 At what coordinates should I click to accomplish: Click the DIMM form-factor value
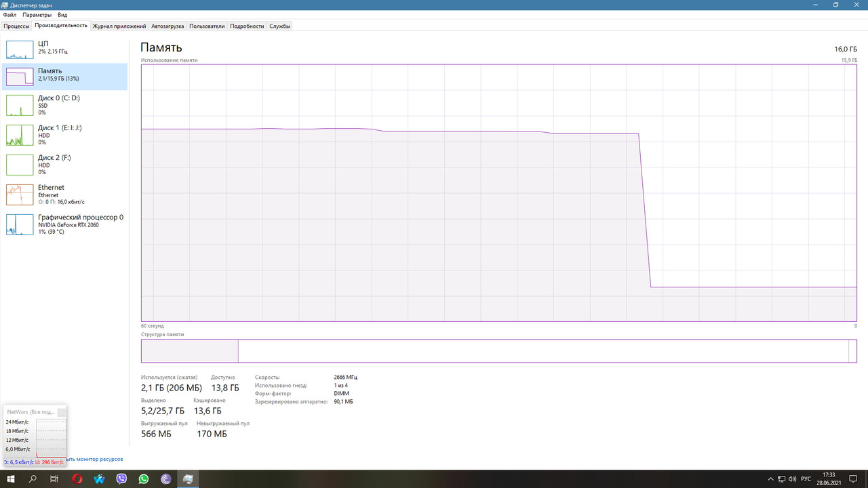click(x=340, y=393)
